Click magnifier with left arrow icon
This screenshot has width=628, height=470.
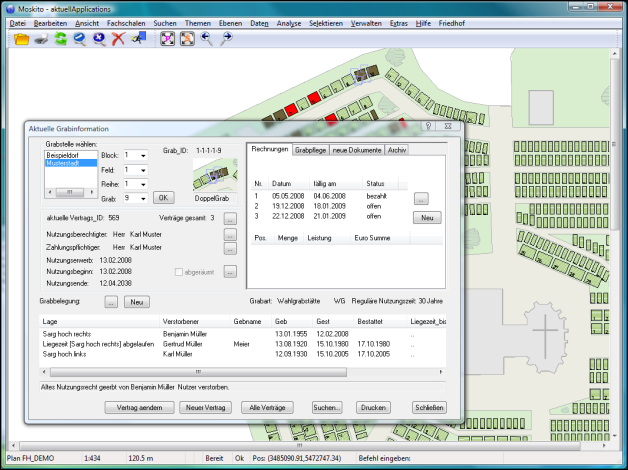[x=206, y=38]
